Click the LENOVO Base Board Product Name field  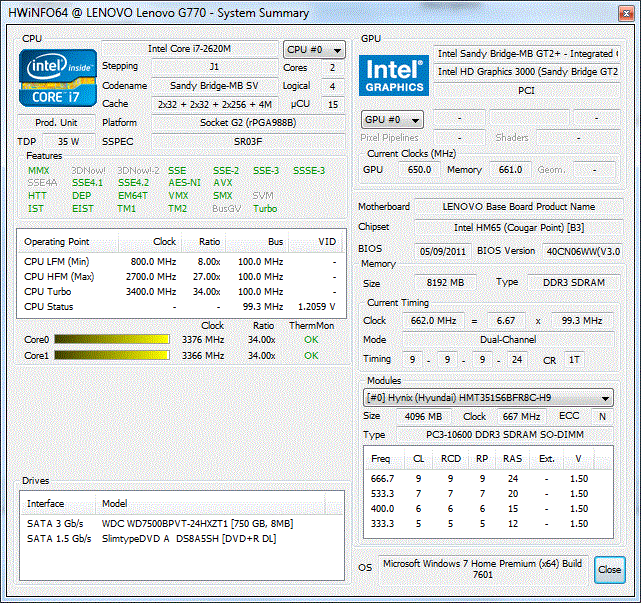point(519,207)
